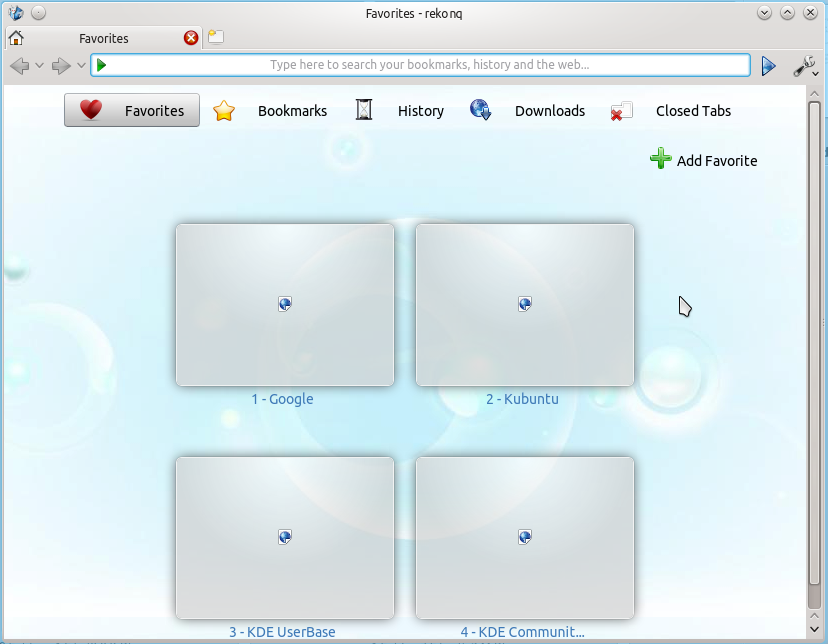
Task: Open the Kubuntu favorite thumbnail
Action: click(x=525, y=305)
